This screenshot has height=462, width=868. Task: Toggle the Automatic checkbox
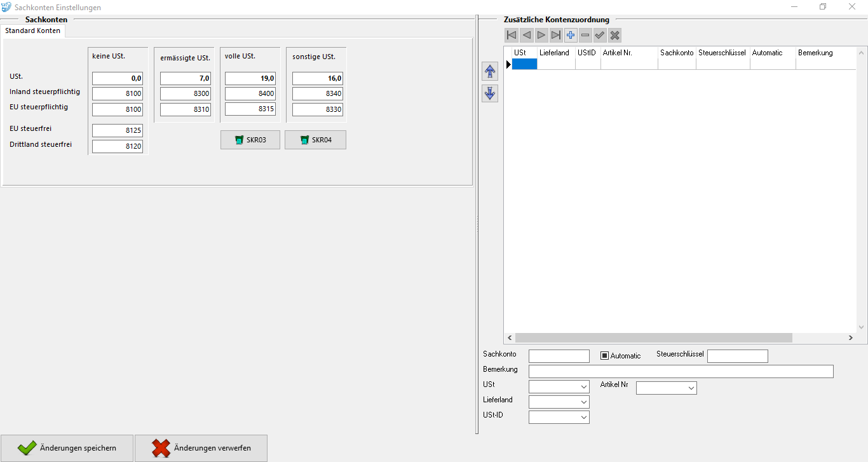(x=605, y=356)
